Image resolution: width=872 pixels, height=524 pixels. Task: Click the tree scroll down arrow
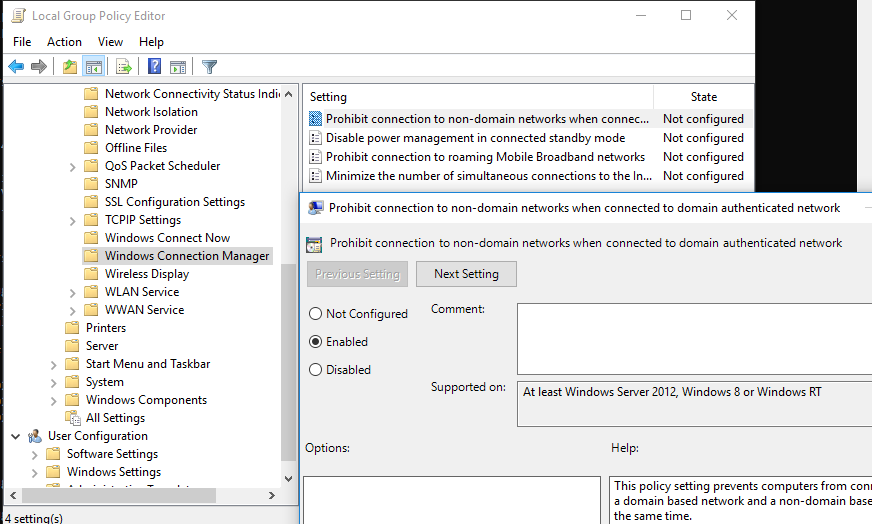[288, 479]
